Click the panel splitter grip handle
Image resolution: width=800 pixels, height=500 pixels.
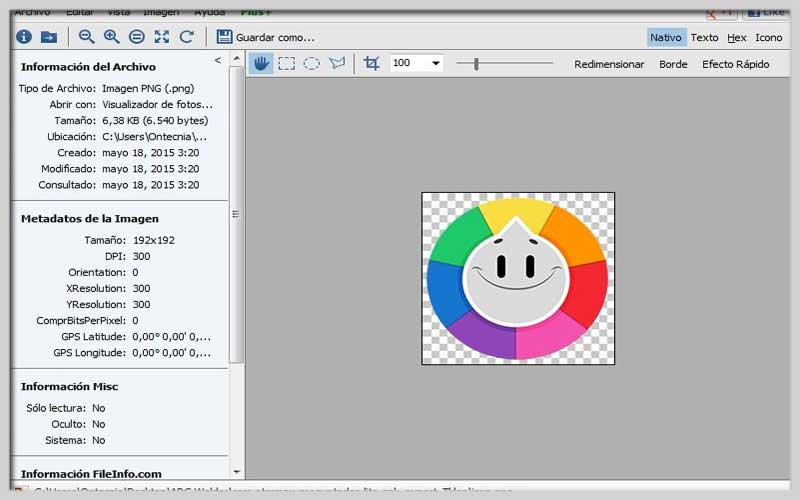click(236, 214)
